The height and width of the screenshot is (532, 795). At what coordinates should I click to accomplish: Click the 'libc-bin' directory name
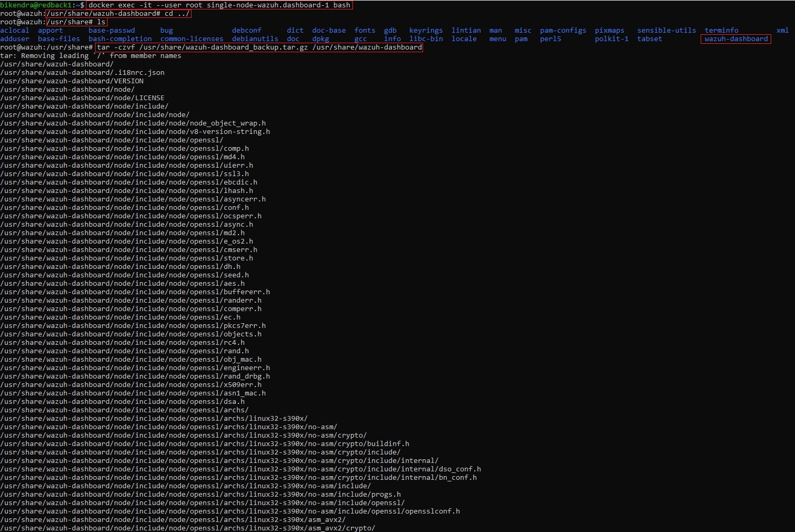(x=426, y=38)
